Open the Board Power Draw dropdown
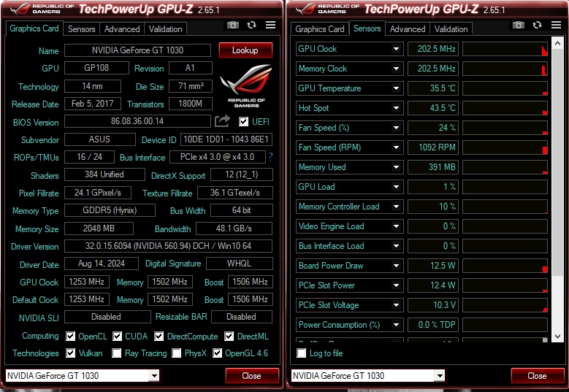The height and width of the screenshot is (392, 569). pos(397,266)
